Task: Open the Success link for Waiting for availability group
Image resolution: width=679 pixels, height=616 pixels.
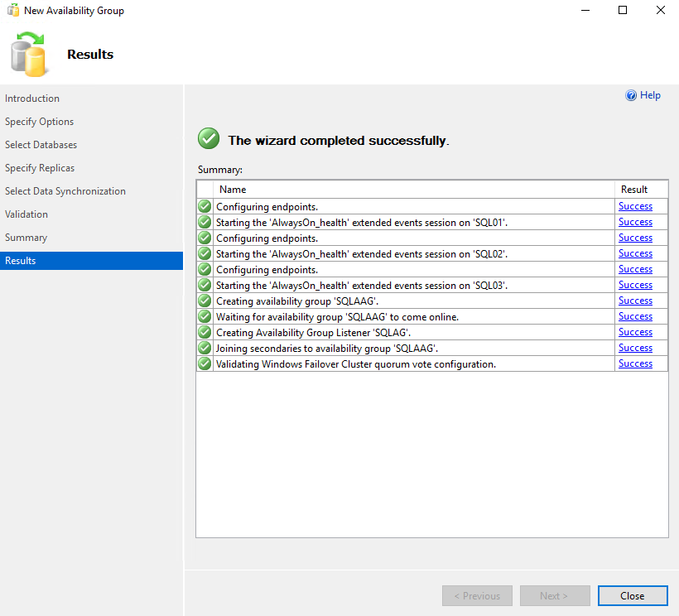Action: pos(635,316)
